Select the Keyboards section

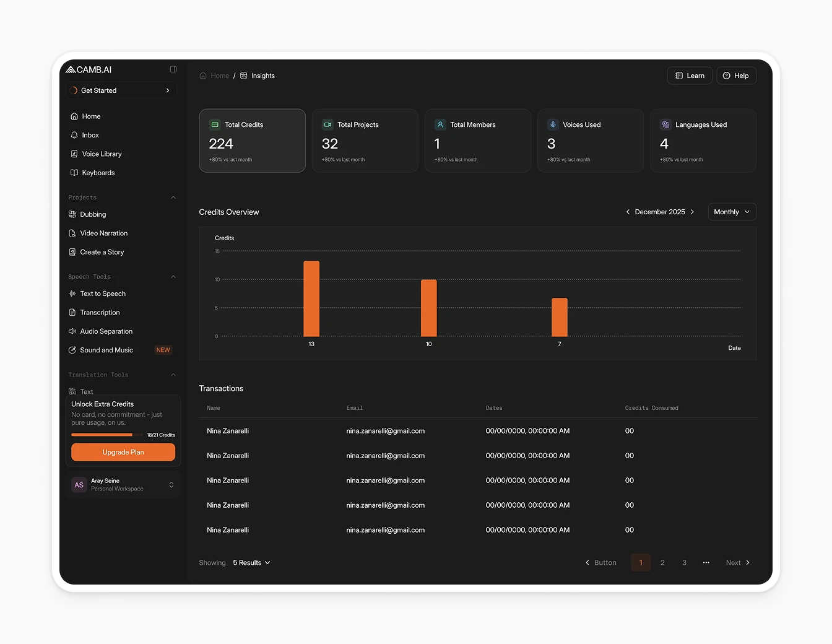pyautogui.click(x=98, y=173)
